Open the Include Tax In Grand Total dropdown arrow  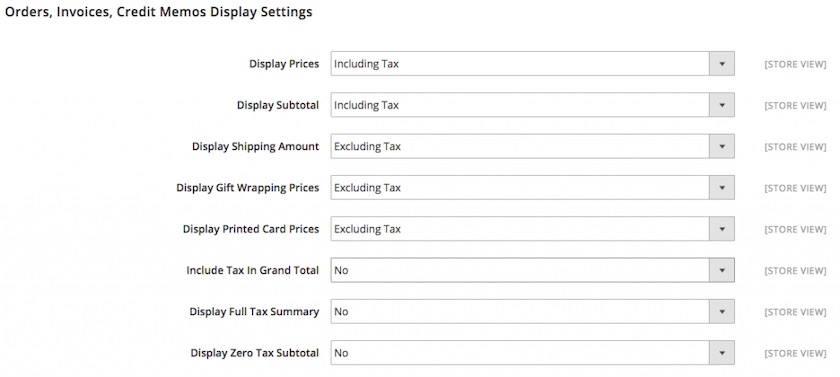[x=722, y=270]
